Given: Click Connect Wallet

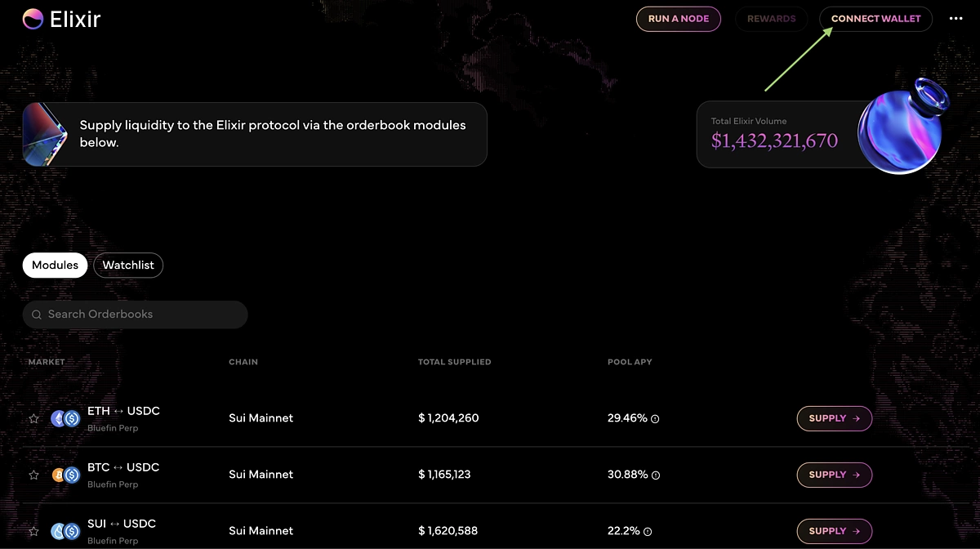Looking at the screenshot, I should tap(876, 19).
